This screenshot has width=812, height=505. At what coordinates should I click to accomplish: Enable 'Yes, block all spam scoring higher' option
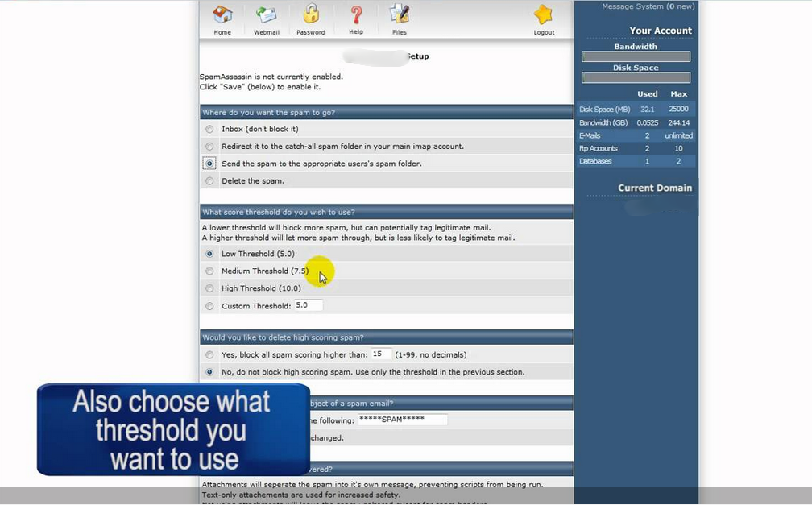[x=210, y=354]
